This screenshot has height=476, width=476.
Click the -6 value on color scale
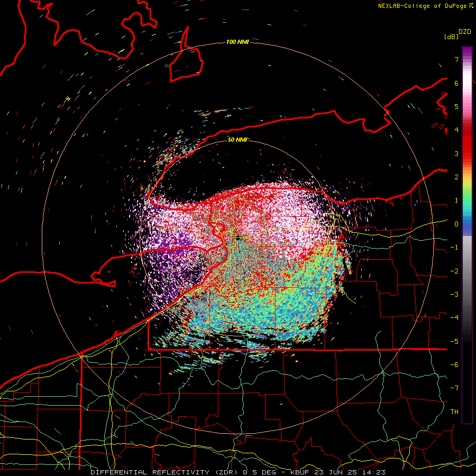pos(454,365)
